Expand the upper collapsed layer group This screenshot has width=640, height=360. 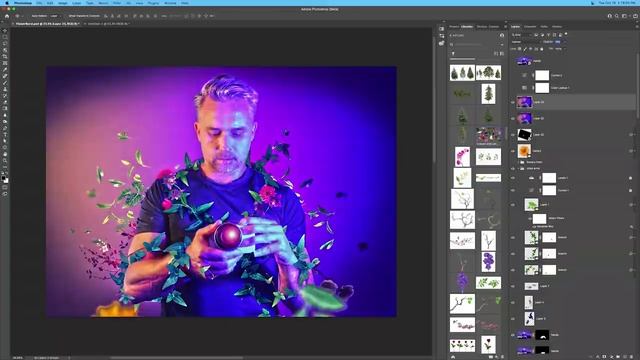tap(518, 162)
